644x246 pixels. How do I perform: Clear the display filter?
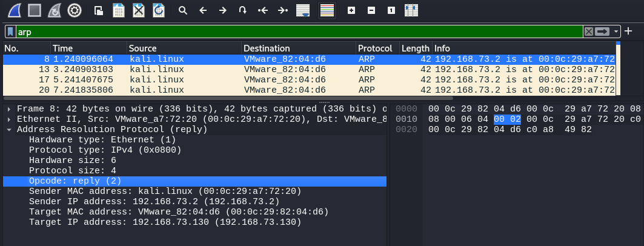(x=588, y=32)
